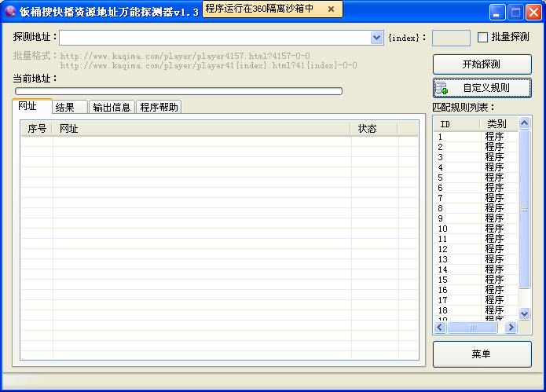Select rule row with ID 12
The width and height of the screenshot is (546, 392).
(476, 249)
